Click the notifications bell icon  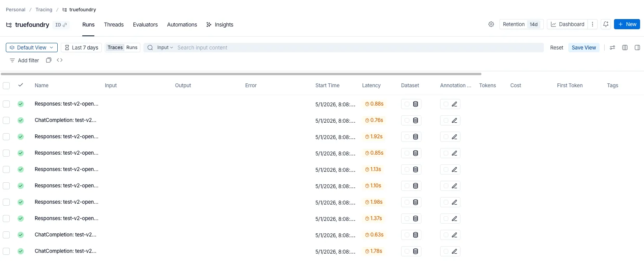click(x=606, y=24)
